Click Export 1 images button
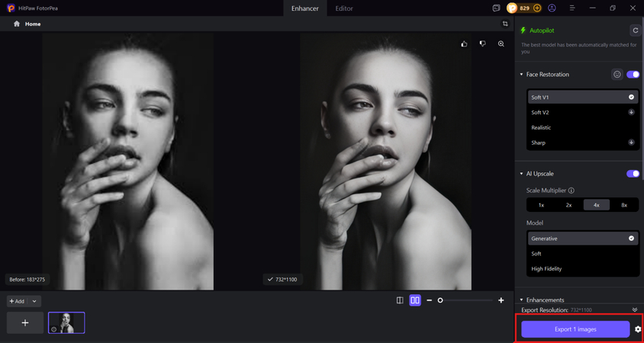The image size is (644, 343). [x=575, y=329]
